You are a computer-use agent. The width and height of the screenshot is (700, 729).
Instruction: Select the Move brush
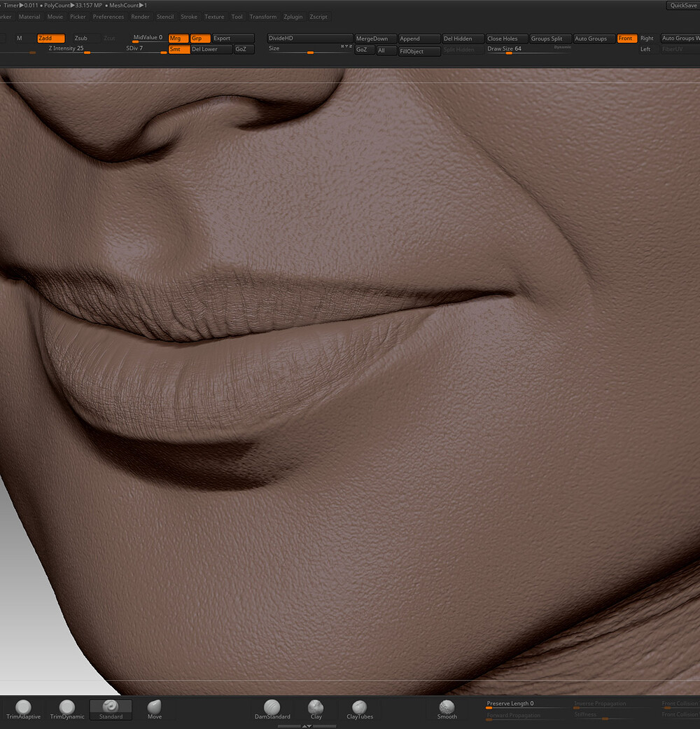click(154, 710)
